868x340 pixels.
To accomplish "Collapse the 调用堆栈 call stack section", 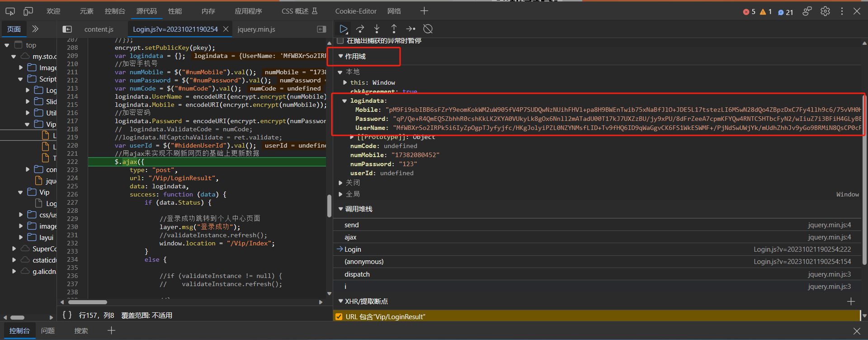I will 340,209.
